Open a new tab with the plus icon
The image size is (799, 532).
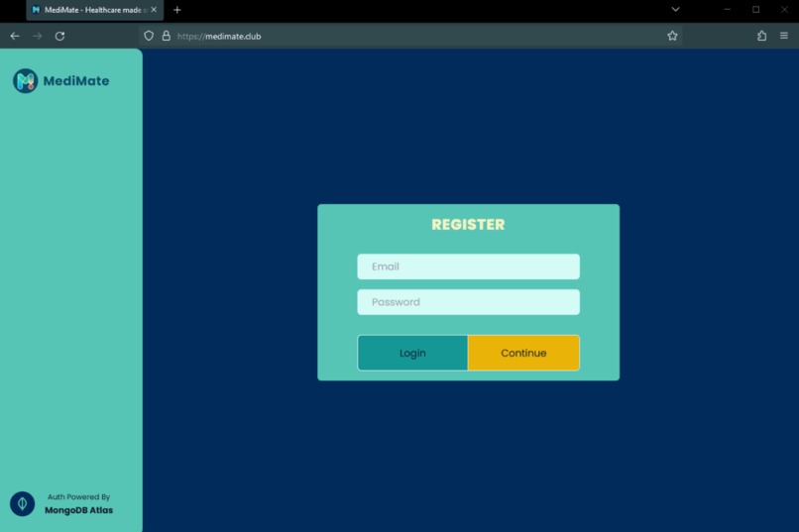pyautogui.click(x=177, y=10)
